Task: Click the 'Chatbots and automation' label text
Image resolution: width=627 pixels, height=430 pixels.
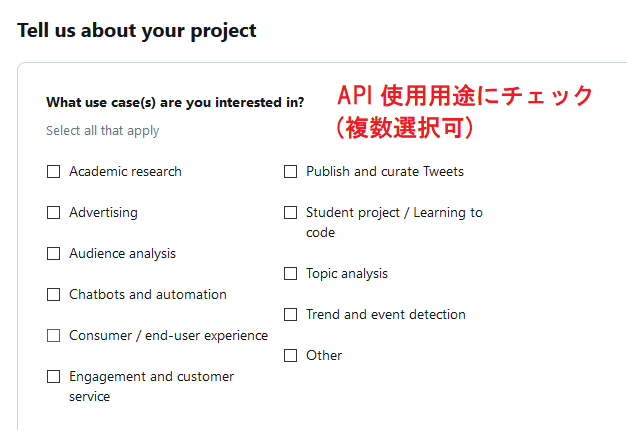Action: point(148,295)
